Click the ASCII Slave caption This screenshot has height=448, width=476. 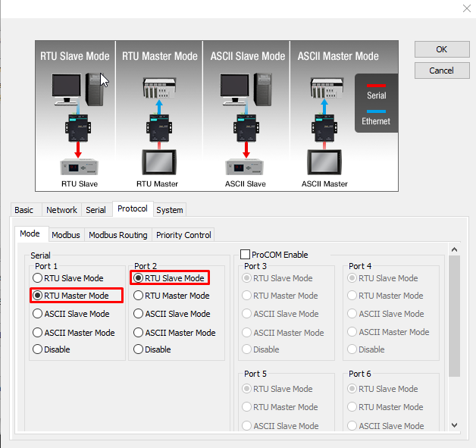click(246, 183)
